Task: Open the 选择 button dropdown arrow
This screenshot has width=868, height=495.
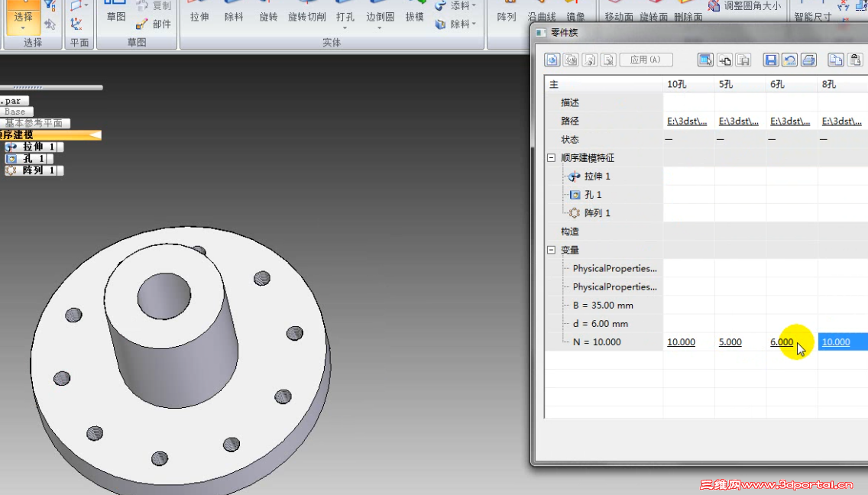Action: (x=23, y=29)
